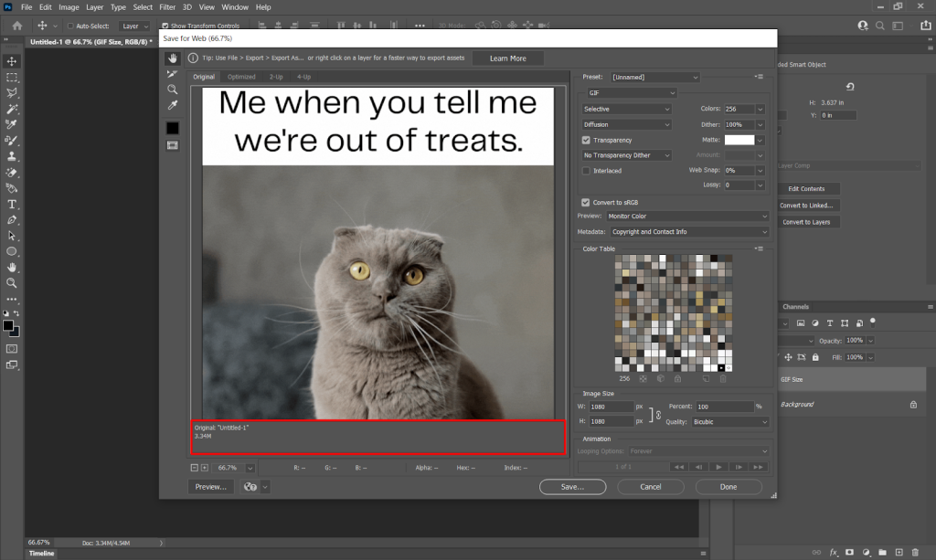Open the Window menu
The width and height of the screenshot is (936, 560).
235,7
